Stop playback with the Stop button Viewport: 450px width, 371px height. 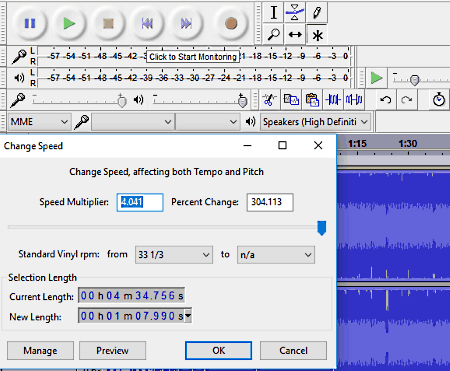[x=108, y=23]
